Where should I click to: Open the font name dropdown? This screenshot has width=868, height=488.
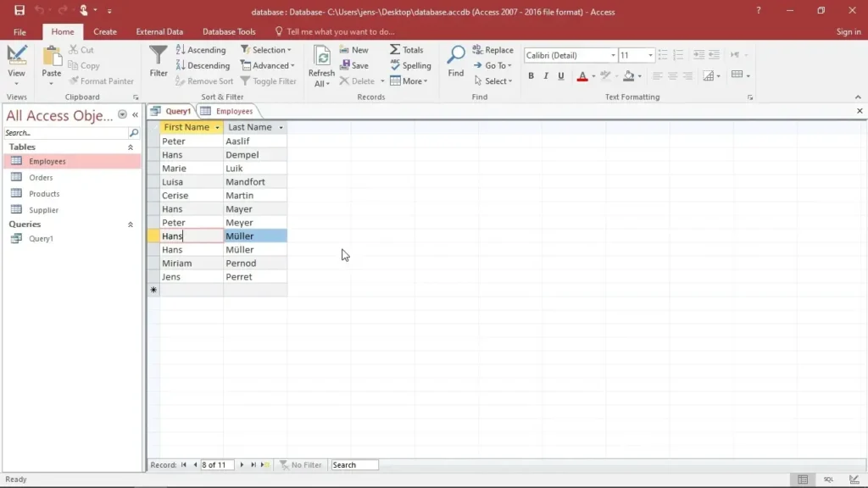(613, 56)
